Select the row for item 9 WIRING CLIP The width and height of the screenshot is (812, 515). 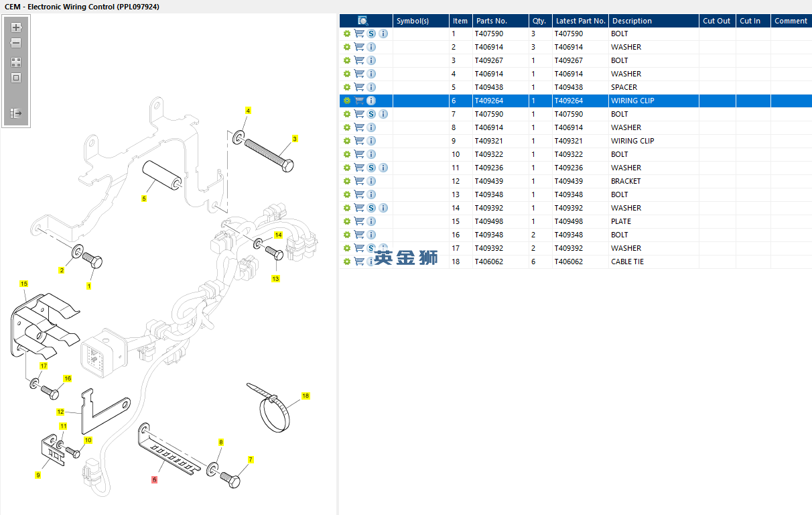click(569, 141)
